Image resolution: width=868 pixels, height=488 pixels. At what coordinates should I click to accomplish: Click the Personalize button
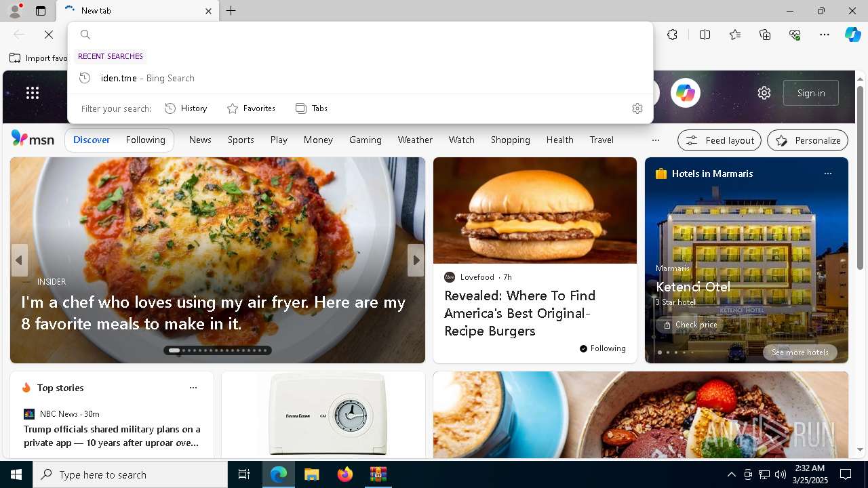click(x=808, y=140)
